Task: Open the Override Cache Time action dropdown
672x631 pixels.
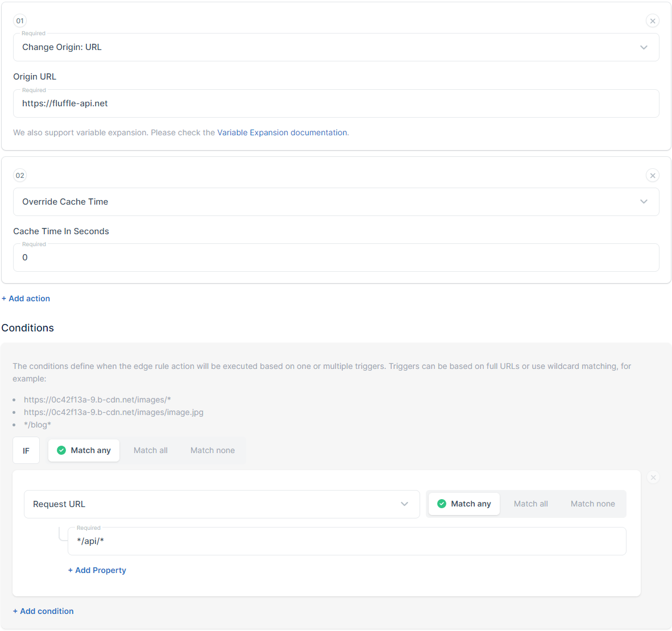Action: pyautogui.click(x=644, y=202)
